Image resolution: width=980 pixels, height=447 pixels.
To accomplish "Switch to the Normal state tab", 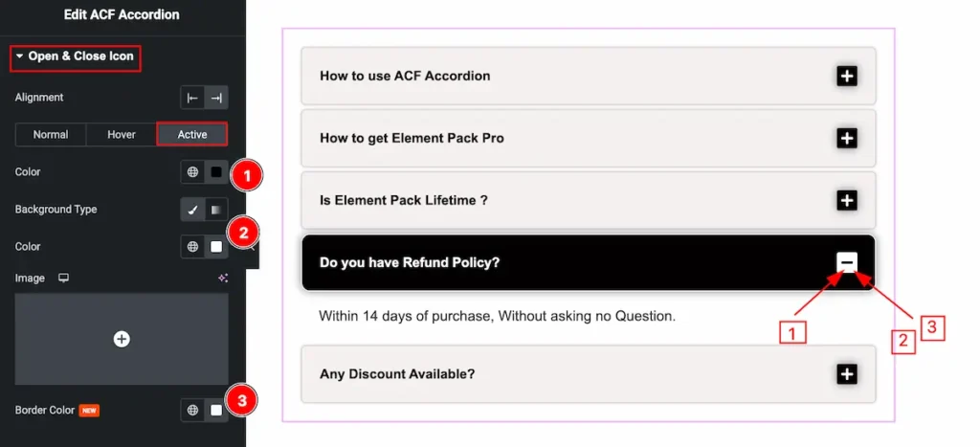I will point(51,135).
